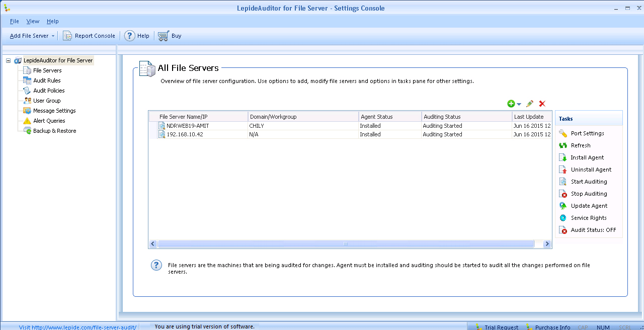Click the Start Auditing icon
644x330 pixels.
562,182
